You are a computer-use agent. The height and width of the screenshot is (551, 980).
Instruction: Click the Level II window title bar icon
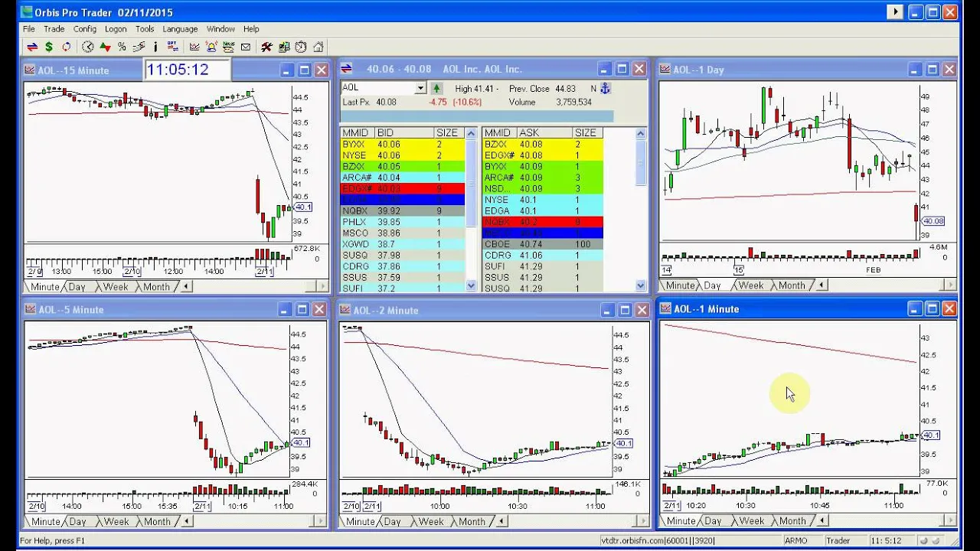coord(346,69)
